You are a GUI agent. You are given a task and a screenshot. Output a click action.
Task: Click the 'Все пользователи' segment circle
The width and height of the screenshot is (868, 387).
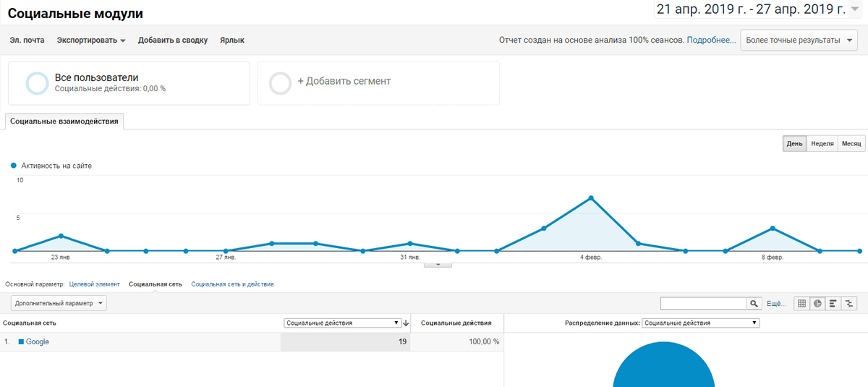(37, 83)
